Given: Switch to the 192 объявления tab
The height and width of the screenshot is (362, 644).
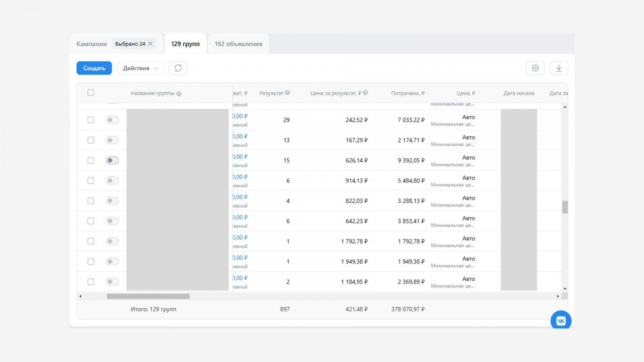Looking at the screenshot, I should pos(238,44).
